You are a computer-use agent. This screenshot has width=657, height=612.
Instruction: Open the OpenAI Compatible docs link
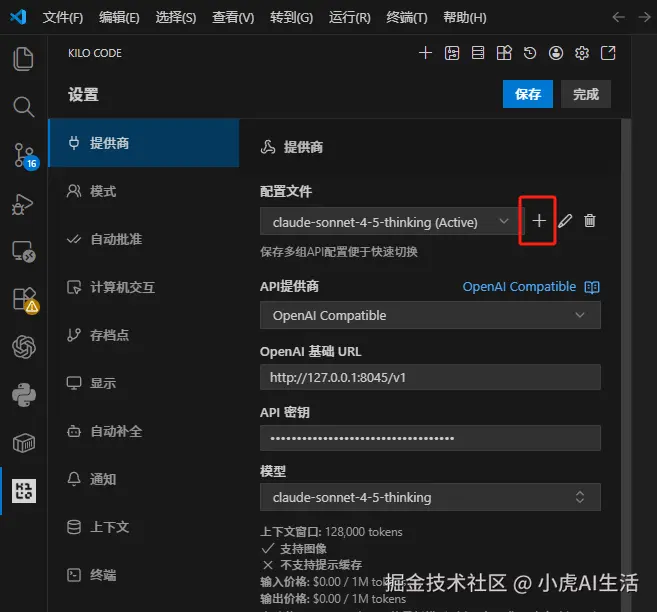pyautogui.click(x=519, y=287)
